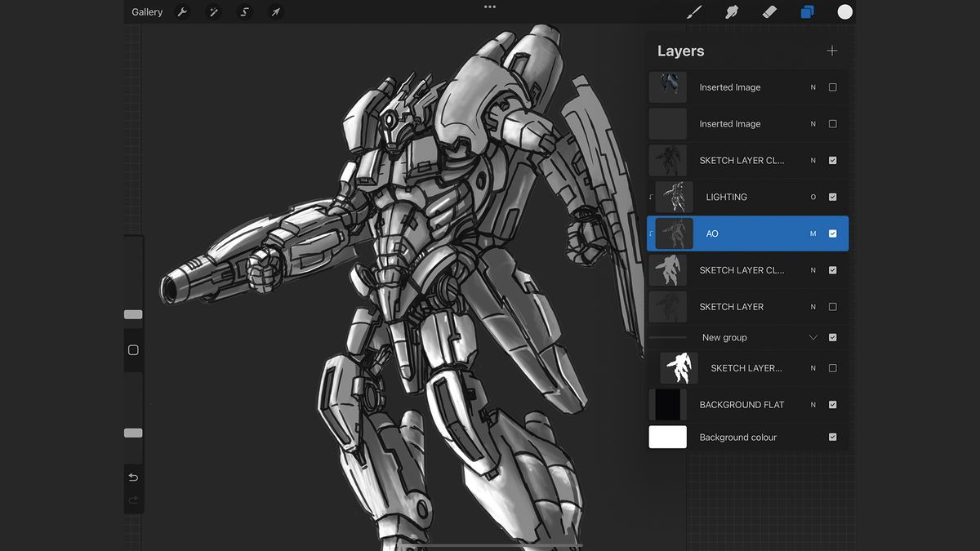Select the Adjustments magic wand icon
The height and width of the screenshot is (551, 980).
pos(213,11)
